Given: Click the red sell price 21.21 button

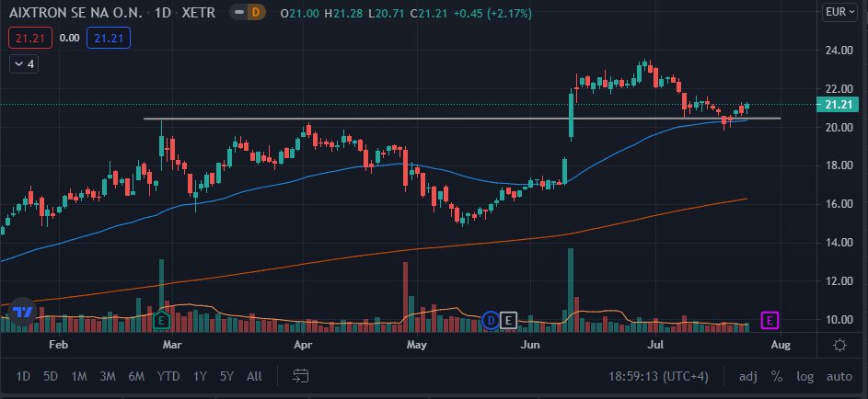Looking at the screenshot, I should pyautogui.click(x=29, y=38).
